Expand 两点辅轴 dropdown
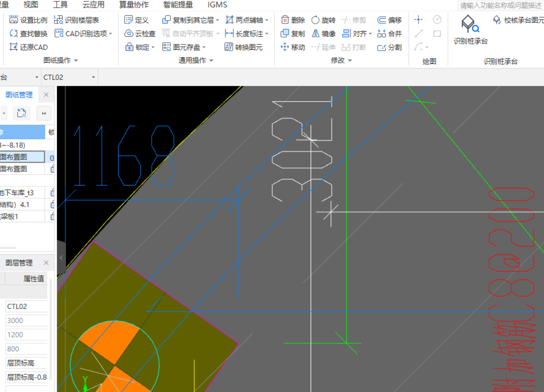Image resolution: width=544 pixels, height=392 pixels. click(x=267, y=20)
